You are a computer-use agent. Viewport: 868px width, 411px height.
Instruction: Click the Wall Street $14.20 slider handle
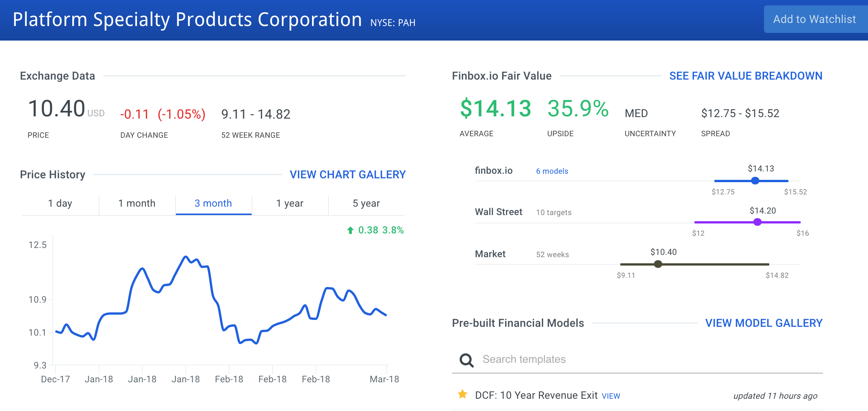pos(757,222)
